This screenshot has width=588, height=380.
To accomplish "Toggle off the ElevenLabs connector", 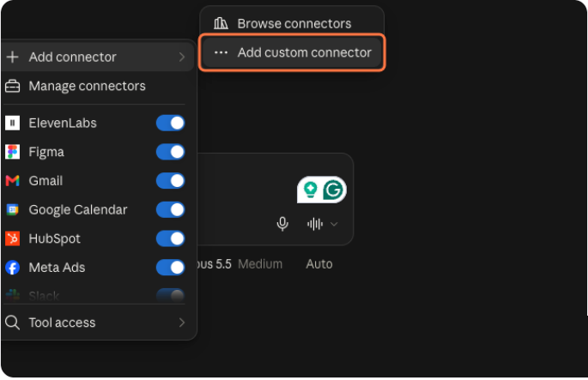I will click(171, 123).
